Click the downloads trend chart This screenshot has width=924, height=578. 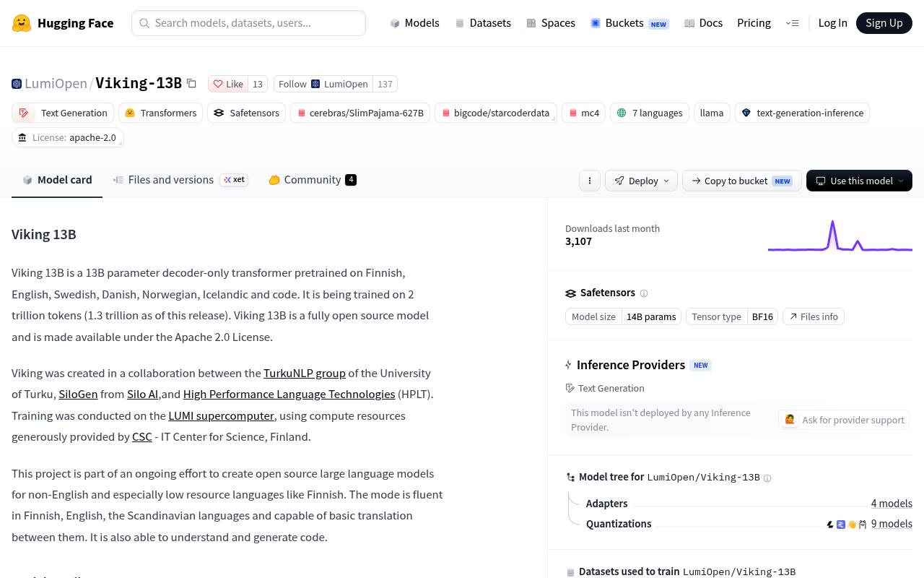[x=840, y=236]
